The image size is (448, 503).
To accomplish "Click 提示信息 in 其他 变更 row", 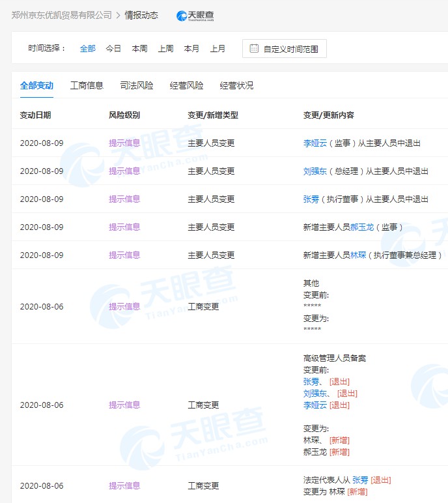I will (x=124, y=307).
